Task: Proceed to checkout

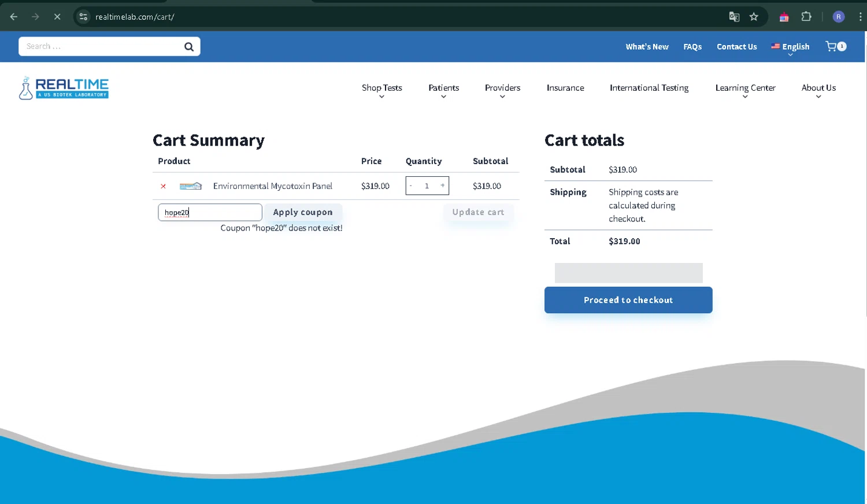Action: tap(628, 300)
